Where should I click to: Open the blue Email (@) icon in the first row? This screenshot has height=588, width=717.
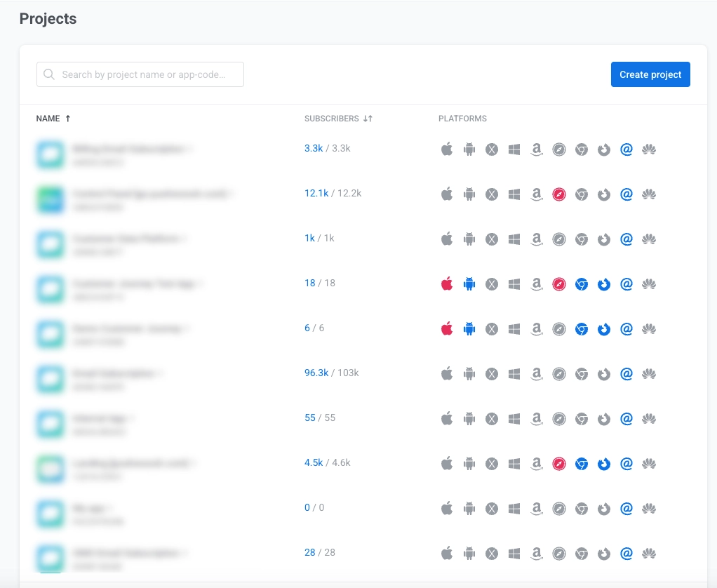pyautogui.click(x=626, y=149)
